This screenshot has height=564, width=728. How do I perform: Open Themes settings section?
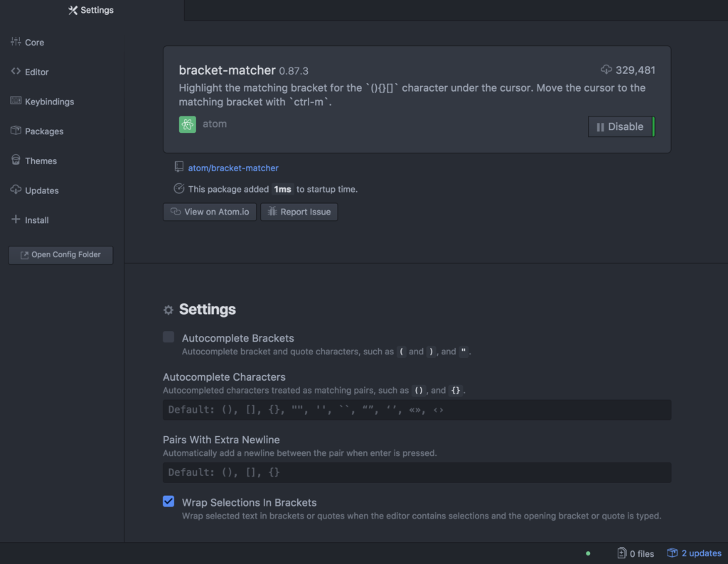point(41,161)
